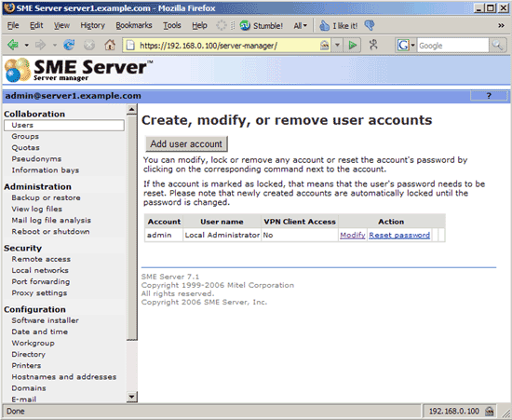The image size is (512, 420).
Task: Open Proxy settings
Action: click(39, 293)
